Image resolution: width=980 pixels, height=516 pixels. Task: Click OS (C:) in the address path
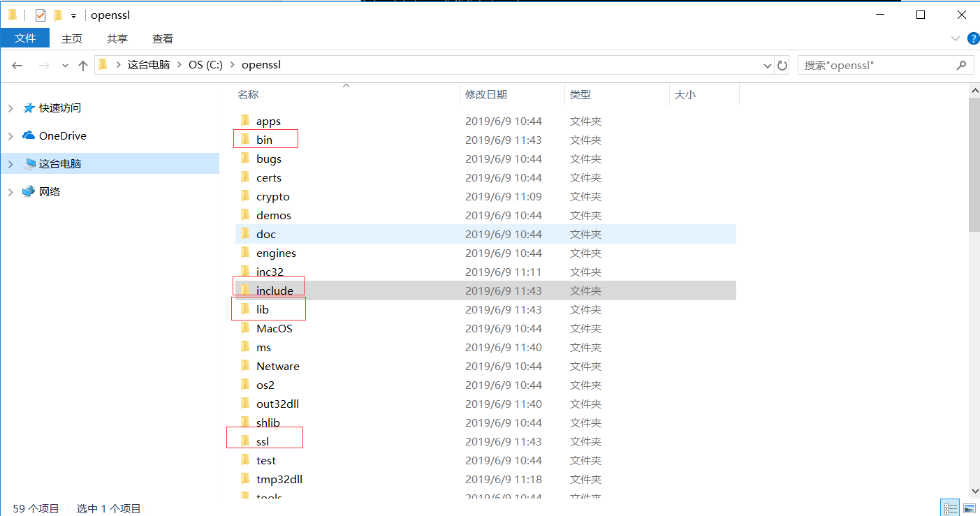point(205,65)
